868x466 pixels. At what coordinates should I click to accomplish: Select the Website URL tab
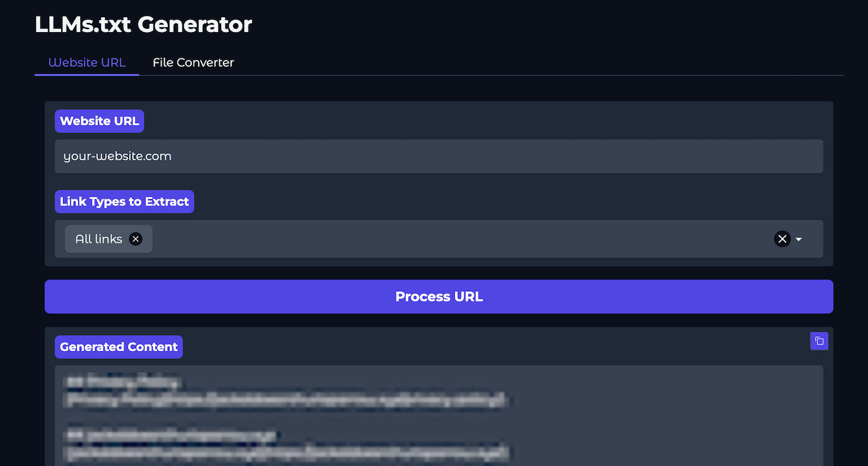coord(87,62)
